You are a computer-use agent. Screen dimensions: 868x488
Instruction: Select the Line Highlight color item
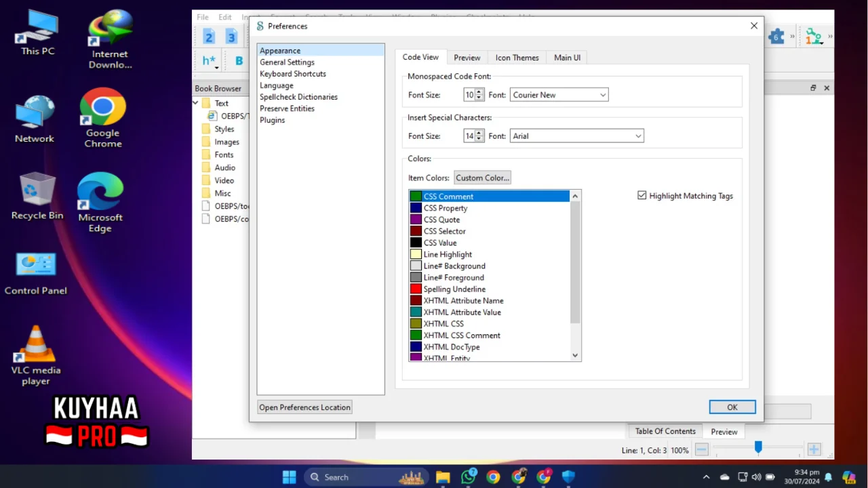(x=489, y=254)
